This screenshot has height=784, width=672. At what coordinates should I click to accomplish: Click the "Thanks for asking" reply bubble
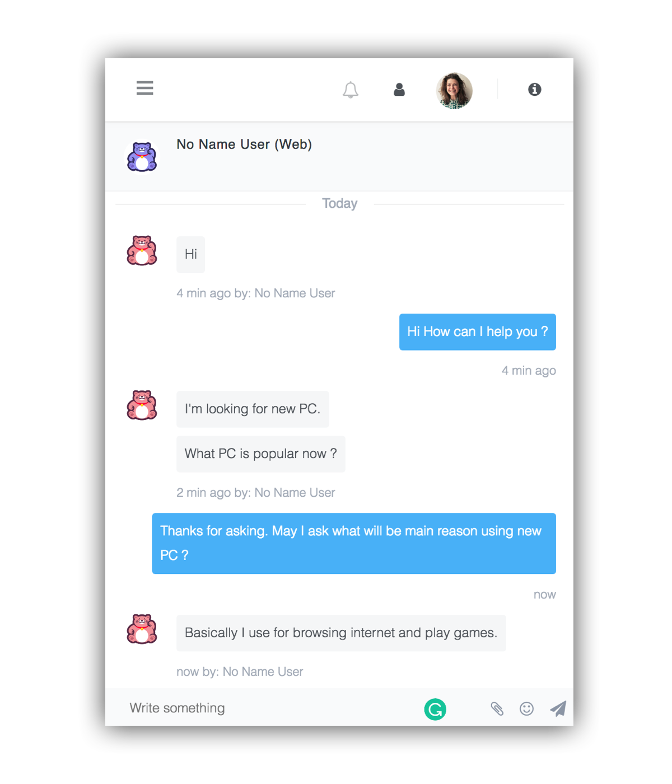[x=354, y=543]
